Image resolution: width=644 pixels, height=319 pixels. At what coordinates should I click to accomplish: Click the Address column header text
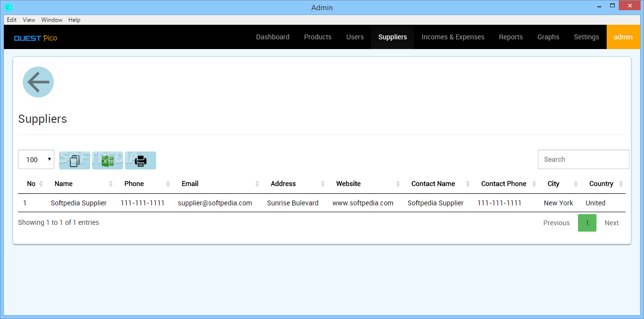[283, 184]
